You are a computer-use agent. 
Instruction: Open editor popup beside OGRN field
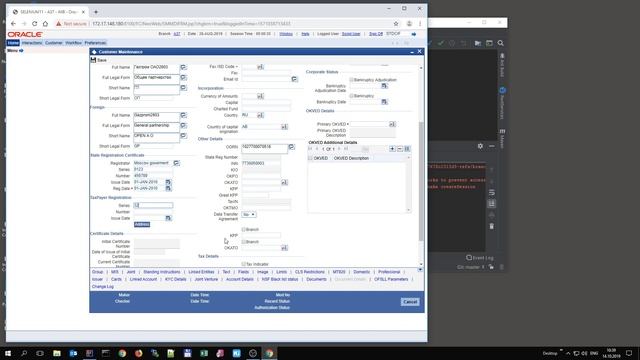click(291, 147)
